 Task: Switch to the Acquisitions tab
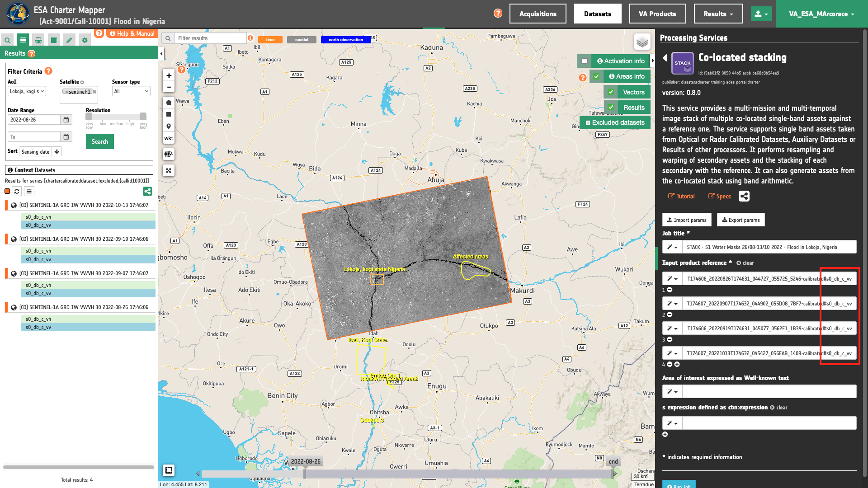[538, 14]
